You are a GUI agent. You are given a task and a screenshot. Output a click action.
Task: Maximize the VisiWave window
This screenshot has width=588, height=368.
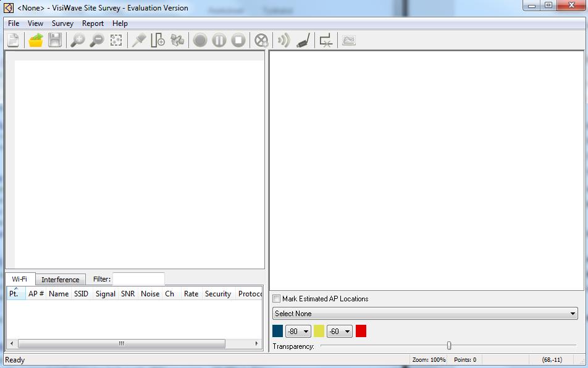(x=548, y=5)
